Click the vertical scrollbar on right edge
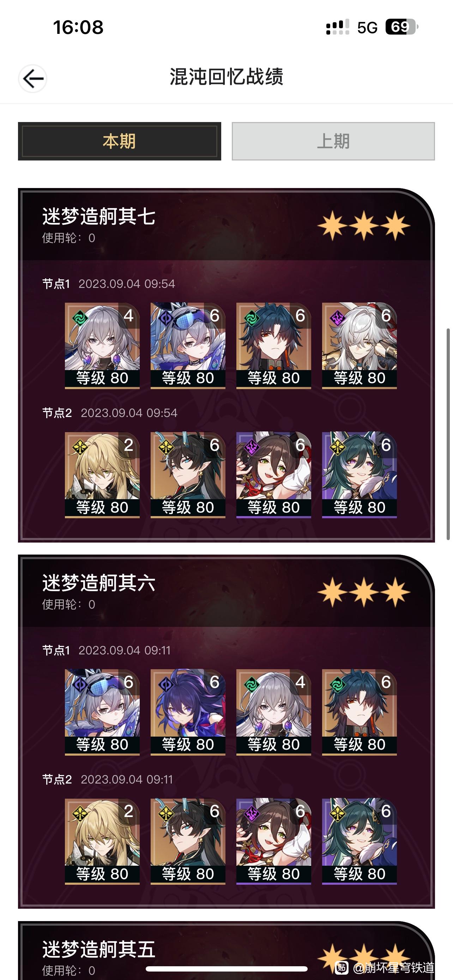453x980 pixels. (448, 434)
